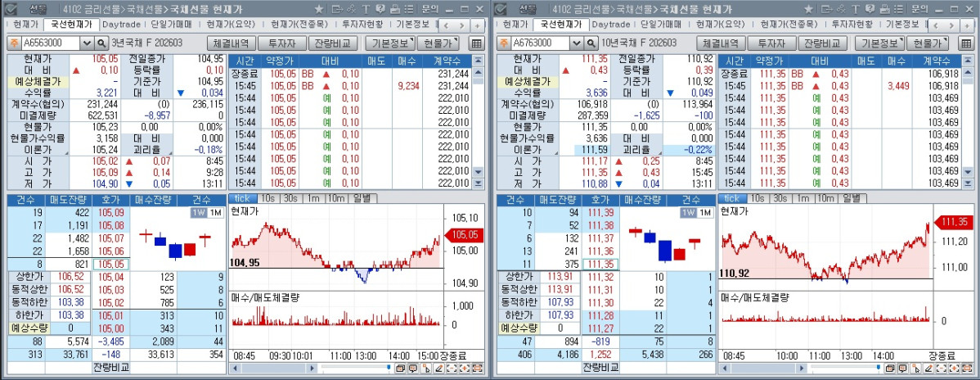Screen dimensions: 980x380
Task: Click the printer icon in left window title bar
Action: 394,9
